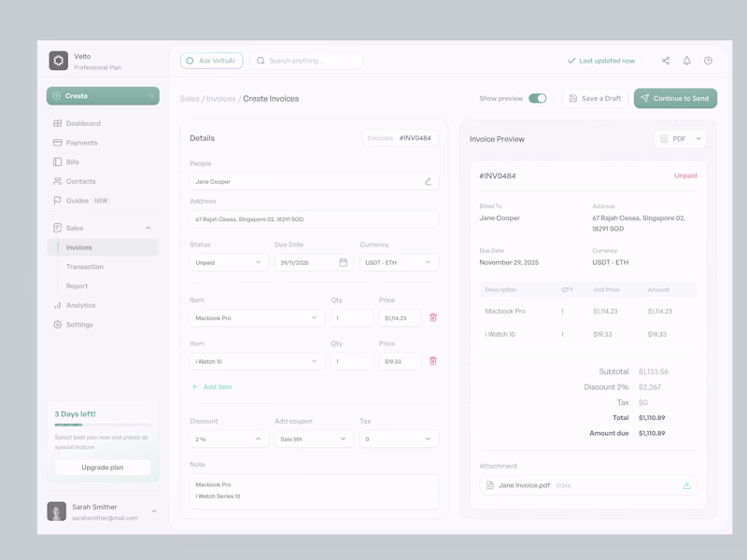Image resolution: width=747 pixels, height=560 pixels.
Task: Click the search magnifier icon
Action: [x=261, y=61]
